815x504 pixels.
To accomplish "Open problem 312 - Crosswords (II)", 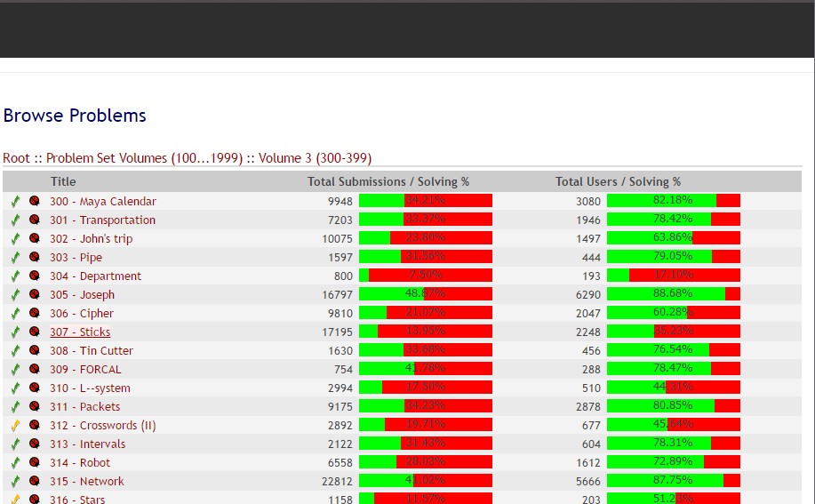I will tap(103, 426).
